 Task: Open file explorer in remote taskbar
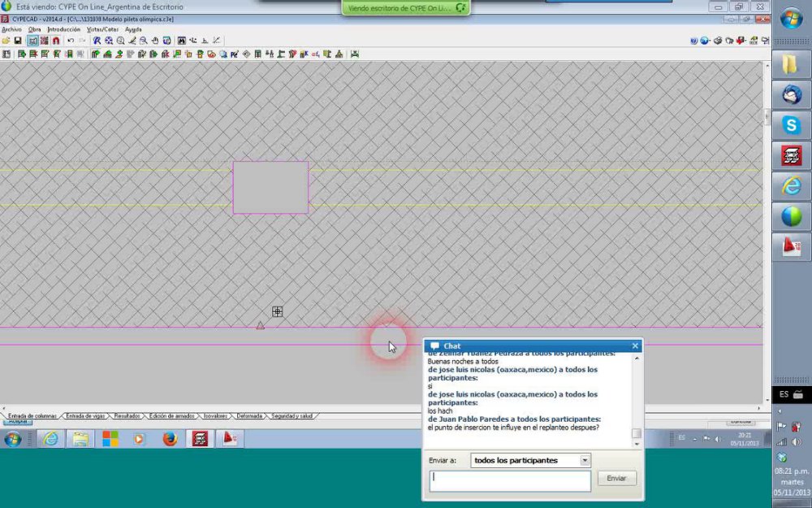click(80, 439)
